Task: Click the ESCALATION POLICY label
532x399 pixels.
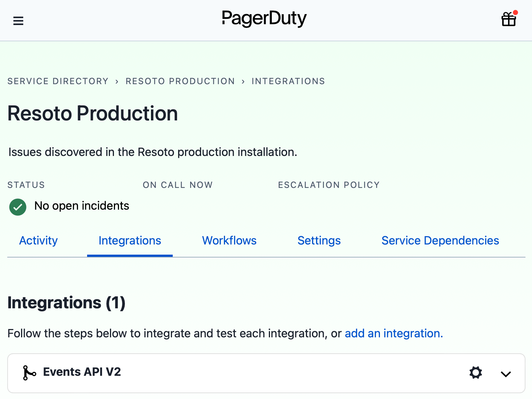Action: tap(329, 185)
